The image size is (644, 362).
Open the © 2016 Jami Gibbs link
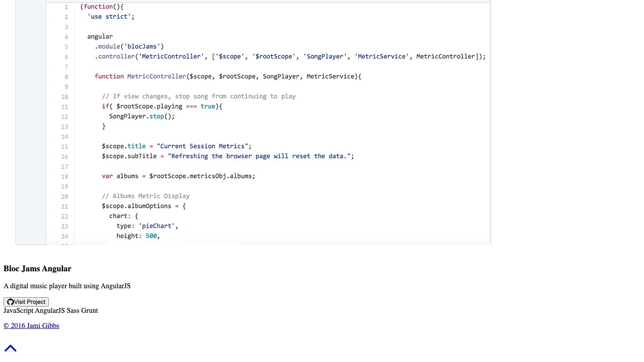[x=31, y=326]
